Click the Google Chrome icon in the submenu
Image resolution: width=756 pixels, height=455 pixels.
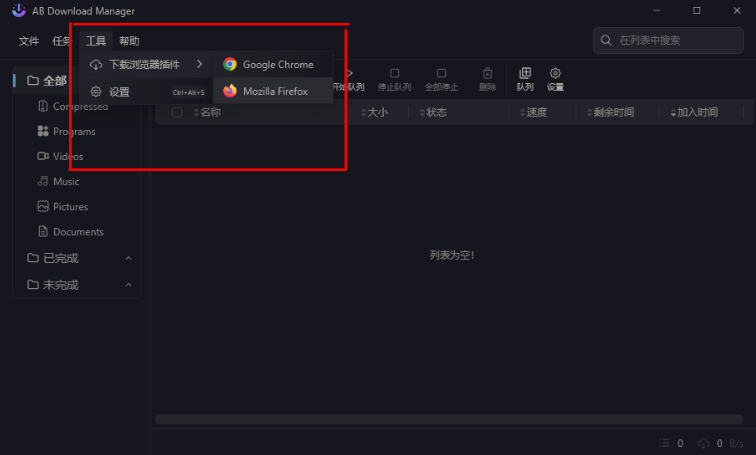click(230, 64)
